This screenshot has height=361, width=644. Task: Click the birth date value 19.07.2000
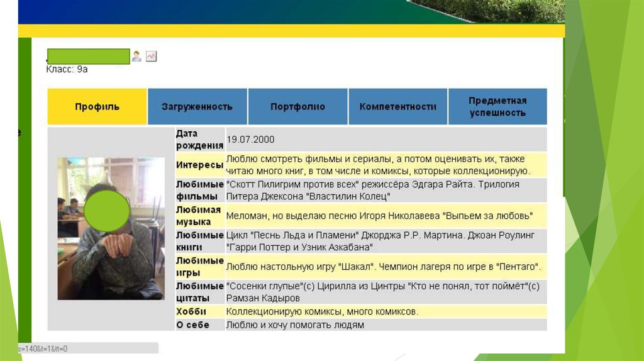(250, 140)
